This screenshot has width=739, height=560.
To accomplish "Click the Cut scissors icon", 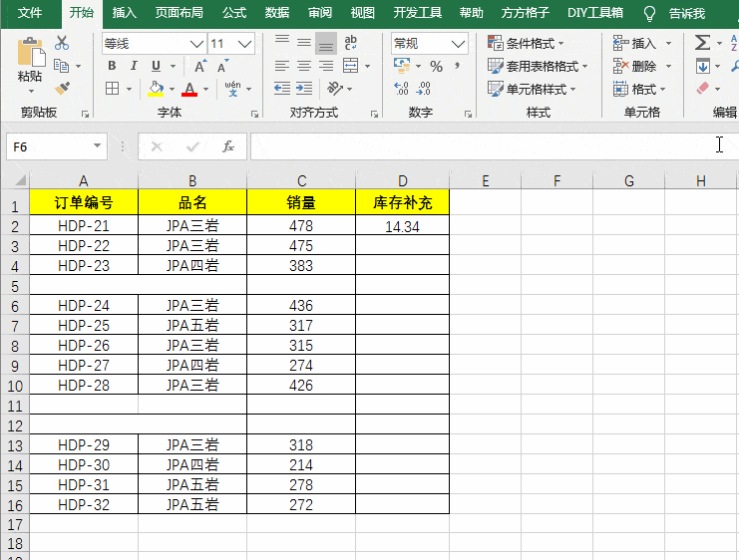I will coord(62,43).
